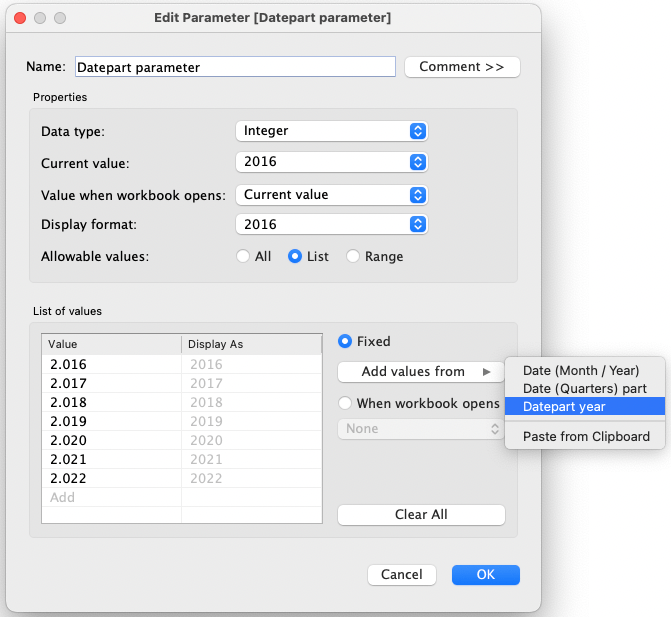671x617 pixels.
Task: Enable the When workbook opens option
Action: (345, 403)
